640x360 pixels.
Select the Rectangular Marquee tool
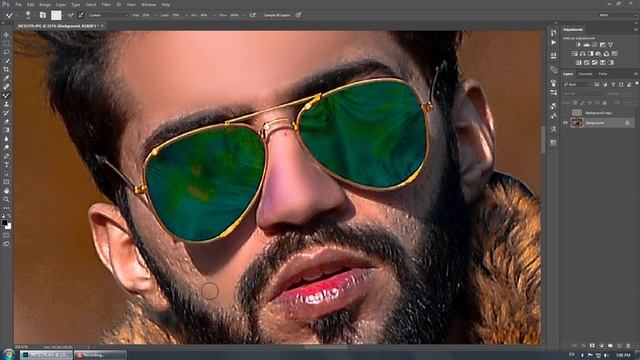point(6,43)
